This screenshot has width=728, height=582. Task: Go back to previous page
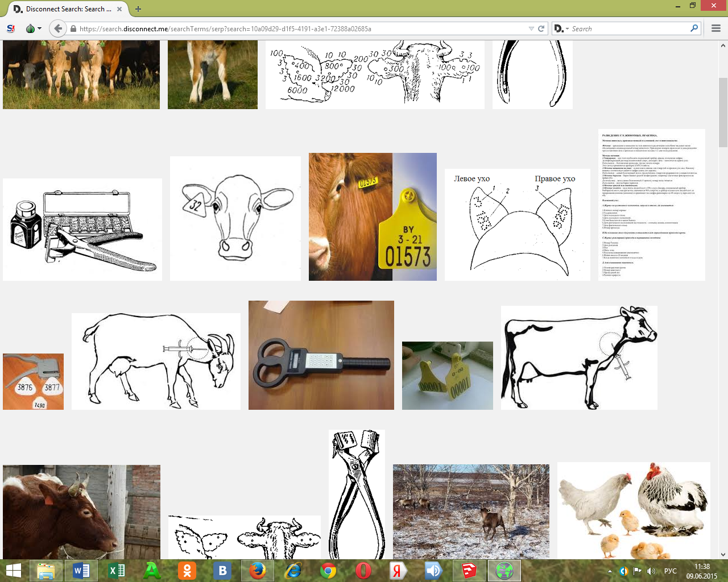point(57,28)
